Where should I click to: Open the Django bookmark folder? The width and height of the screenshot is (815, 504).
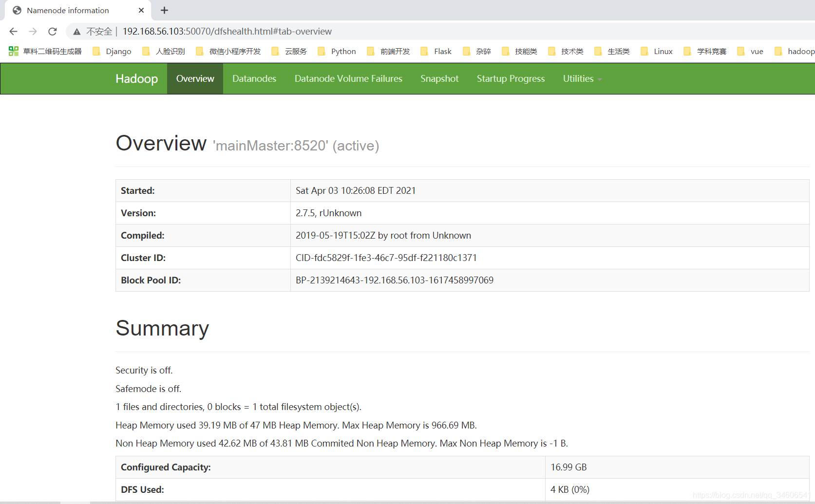tap(112, 51)
